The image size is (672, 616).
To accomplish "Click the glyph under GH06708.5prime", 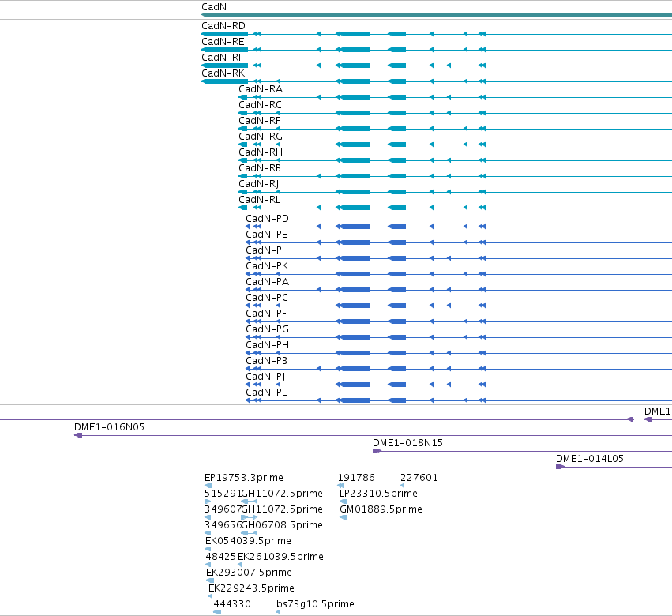I will 250,533.
